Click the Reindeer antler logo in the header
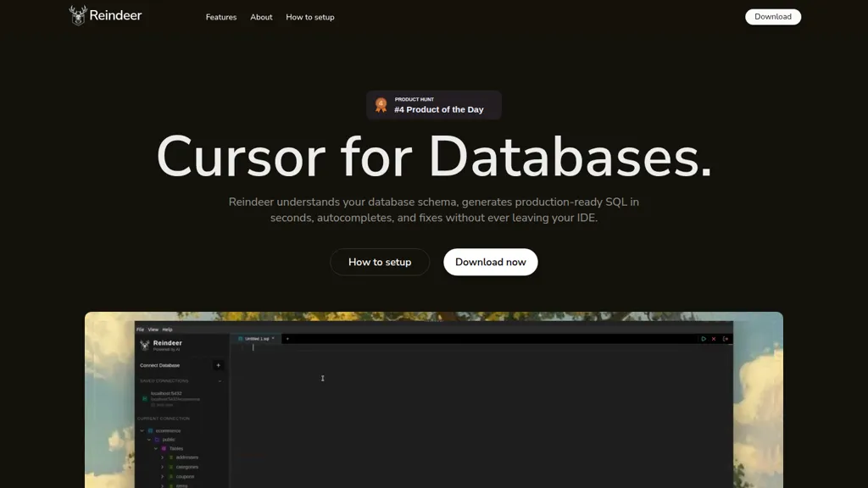This screenshot has width=868, height=488. pos(78,15)
